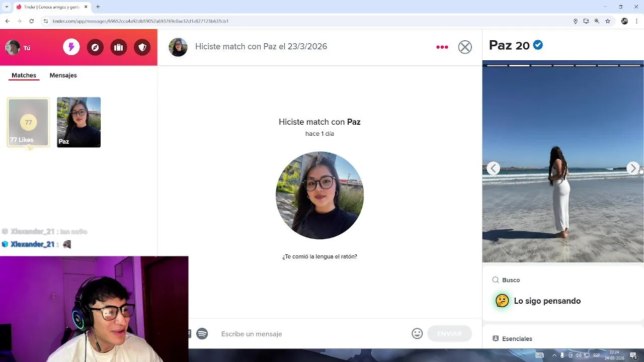This screenshot has width=644, height=362.
Task: Reload the Tinder page
Action: tap(31, 21)
